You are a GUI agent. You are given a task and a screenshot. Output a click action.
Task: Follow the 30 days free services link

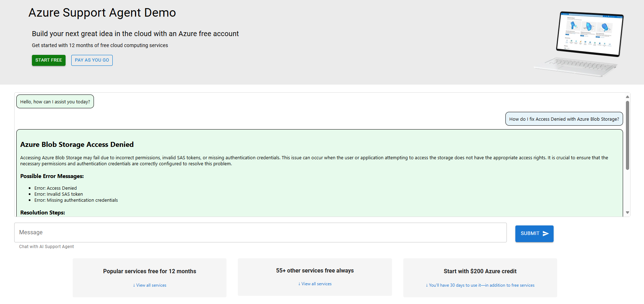[x=480, y=285]
